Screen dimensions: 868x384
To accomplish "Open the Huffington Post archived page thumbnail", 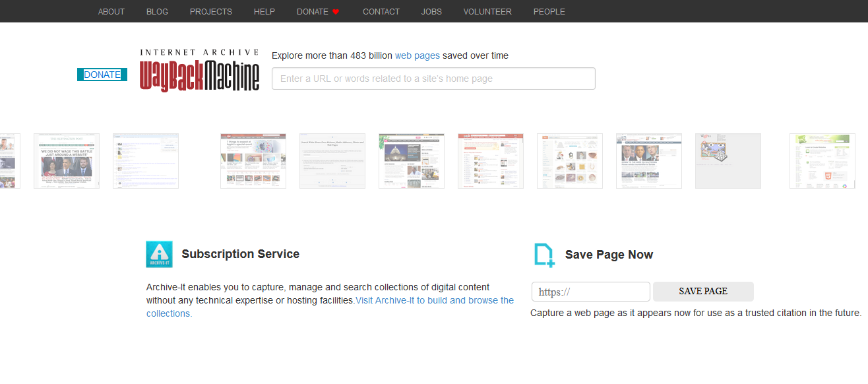I will point(67,161).
